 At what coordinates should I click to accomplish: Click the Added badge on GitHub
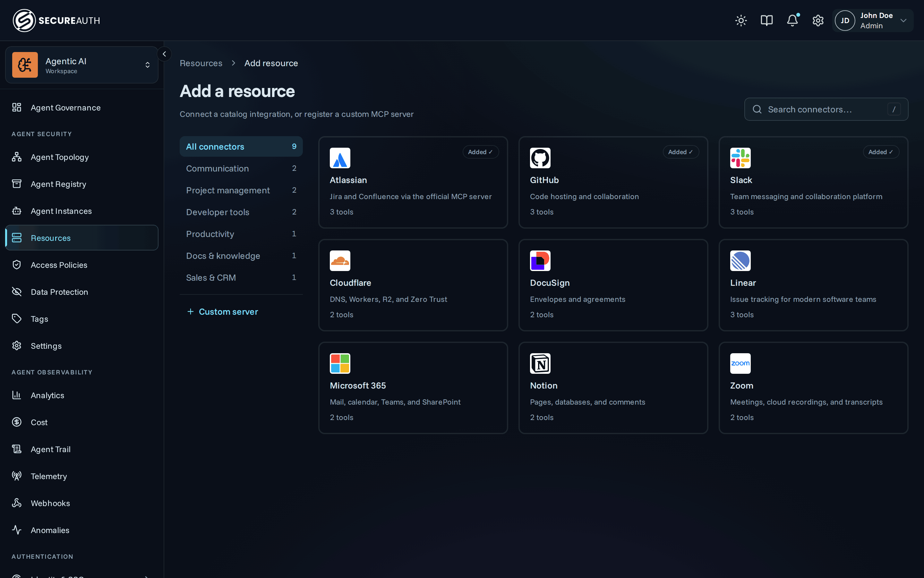coord(680,152)
